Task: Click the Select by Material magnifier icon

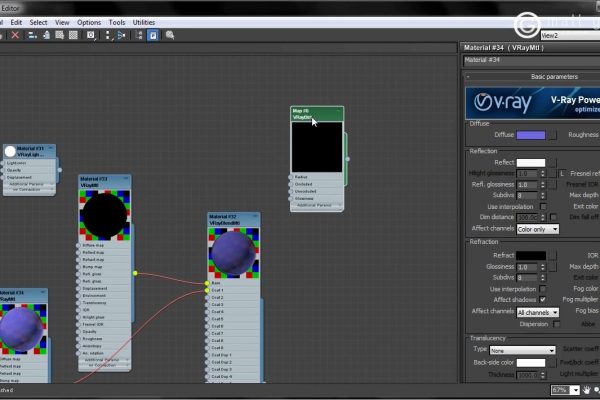Action: click(x=170, y=35)
